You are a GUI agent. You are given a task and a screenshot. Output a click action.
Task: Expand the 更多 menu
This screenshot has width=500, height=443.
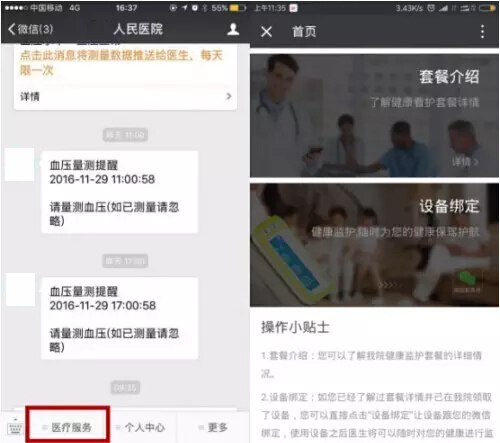point(213,427)
